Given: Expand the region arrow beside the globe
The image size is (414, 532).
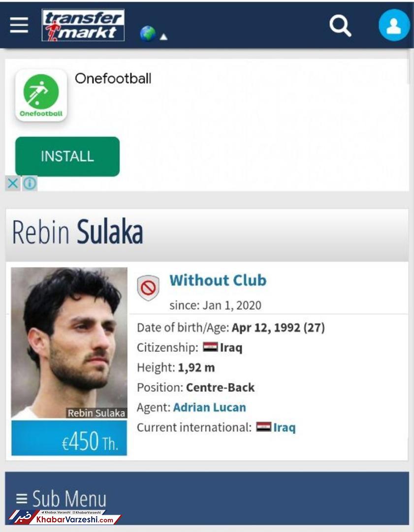Looking at the screenshot, I should coord(163,36).
